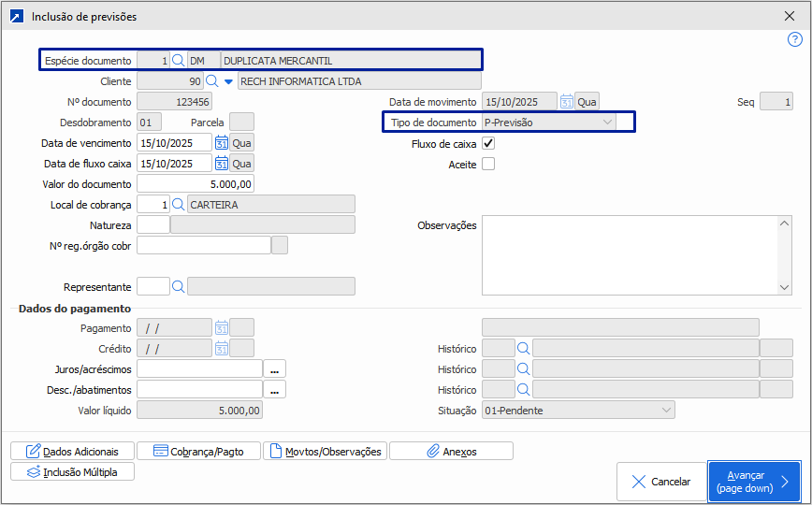Uncheck the Fluxo de caixa checkbox
The height and width of the screenshot is (505, 812).
(487, 144)
